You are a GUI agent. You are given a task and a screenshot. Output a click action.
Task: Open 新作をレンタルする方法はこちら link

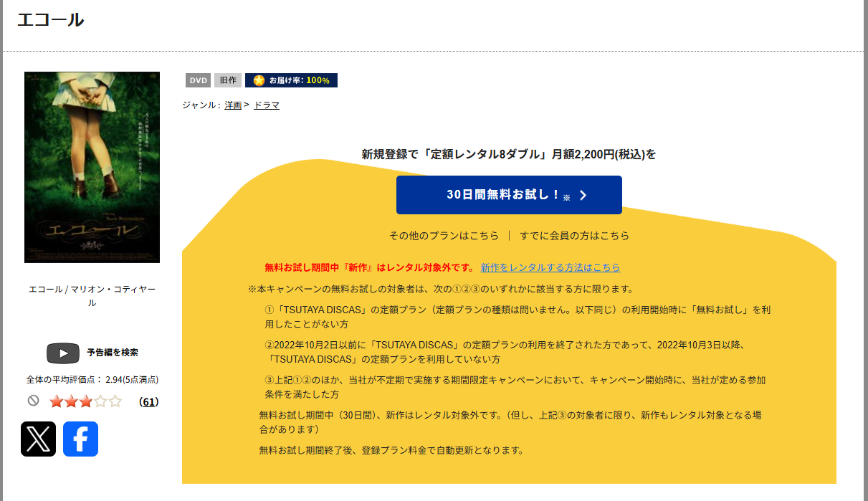[550, 267]
